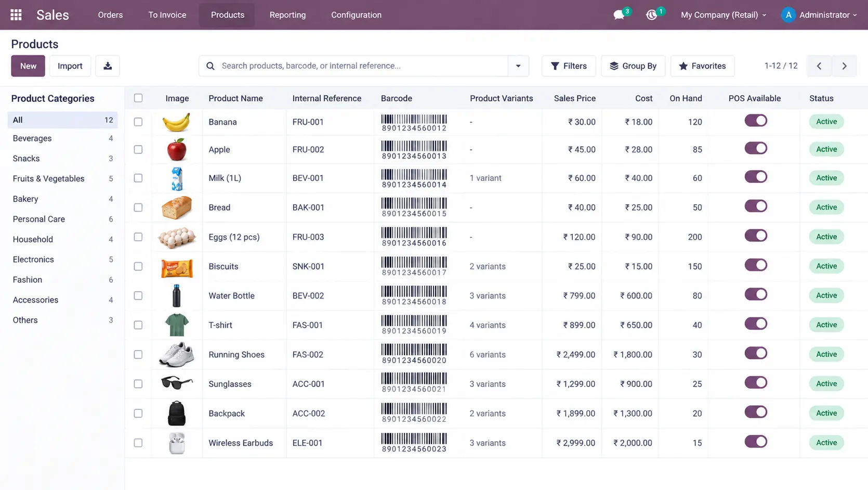The width and height of the screenshot is (868, 490).
Task: Open the Configuration menu
Action: tap(356, 15)
